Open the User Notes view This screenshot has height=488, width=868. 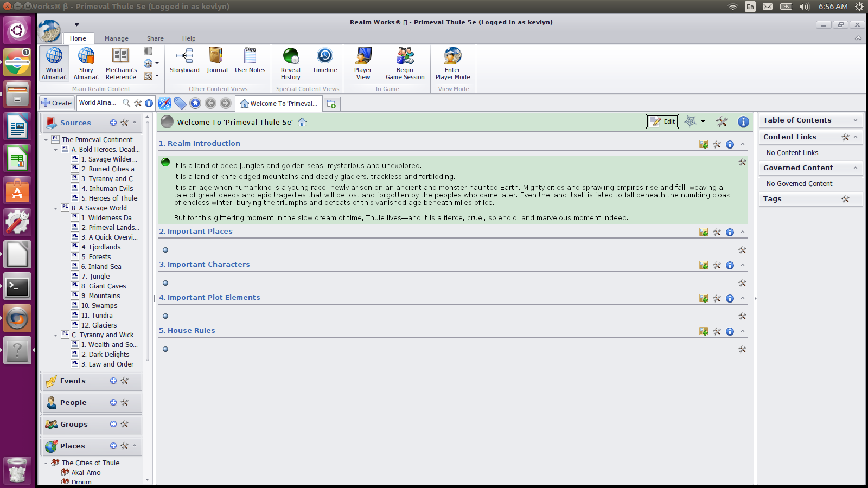tap(250, 60)
